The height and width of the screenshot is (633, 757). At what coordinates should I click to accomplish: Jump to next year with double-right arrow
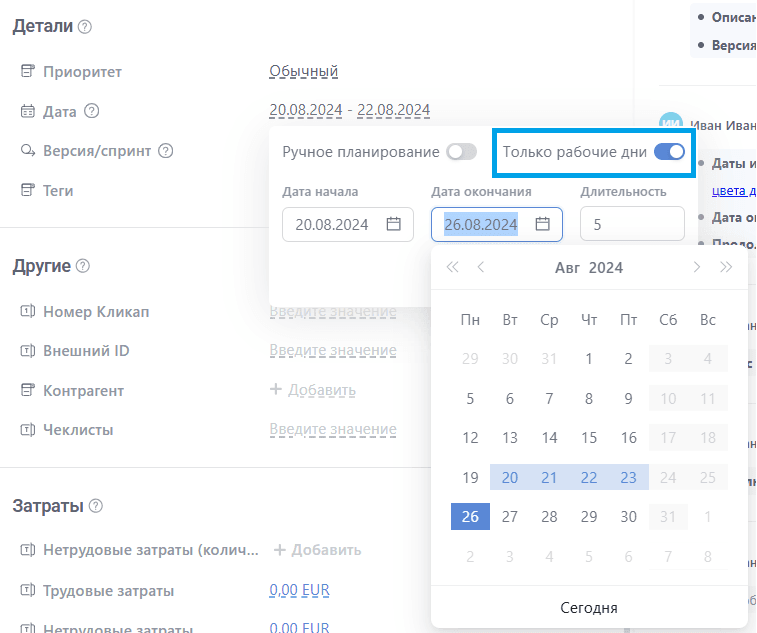726,267
